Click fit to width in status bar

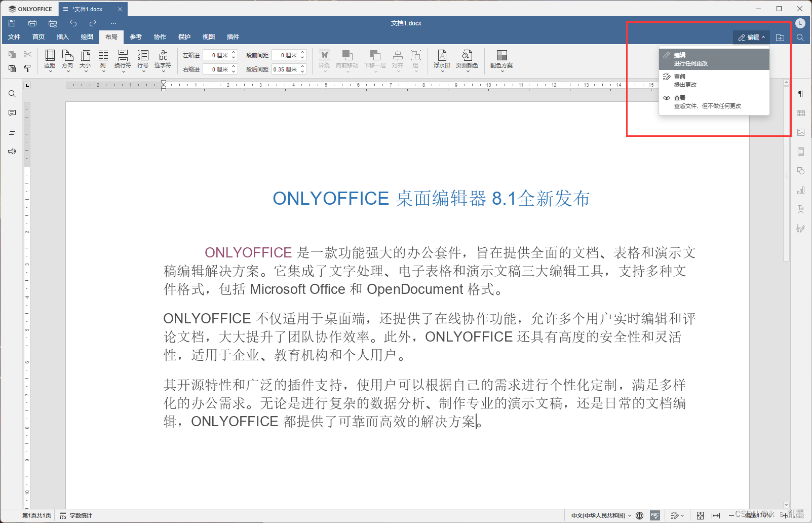[x=716, y=515]
